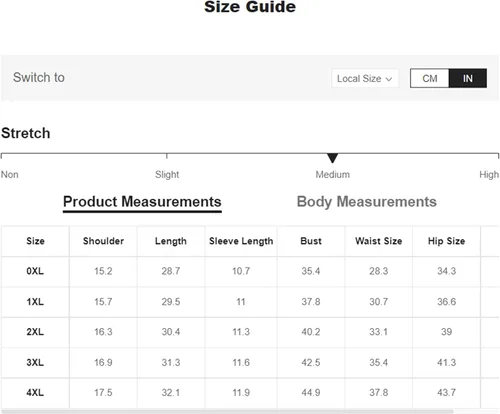The width and height of the screenshot is (500, 414).
Task: Click the Non stretch label
Action: point(10,174)
